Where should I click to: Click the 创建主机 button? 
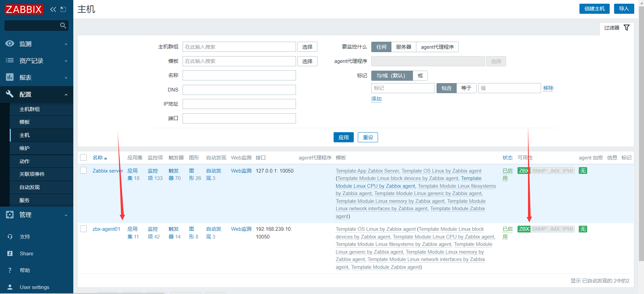595,9
